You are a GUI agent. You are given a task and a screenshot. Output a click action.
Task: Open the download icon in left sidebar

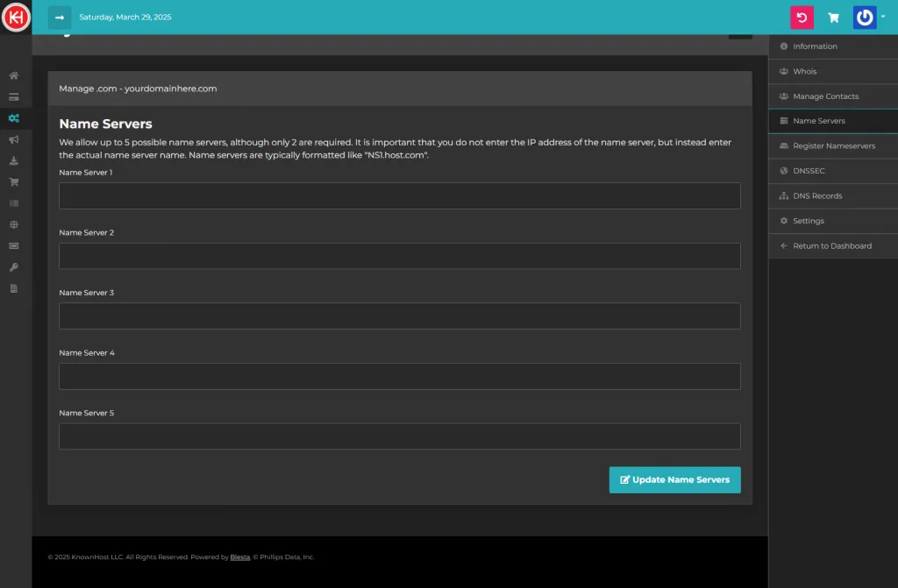point(14,160)
